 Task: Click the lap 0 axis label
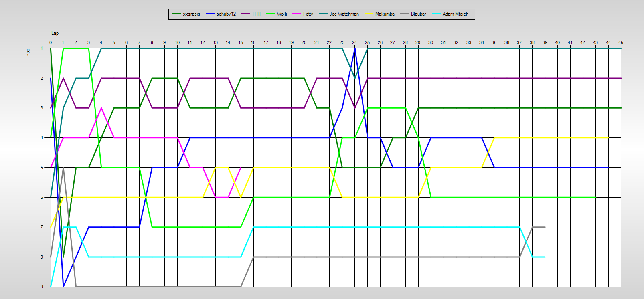pos(51,42)
